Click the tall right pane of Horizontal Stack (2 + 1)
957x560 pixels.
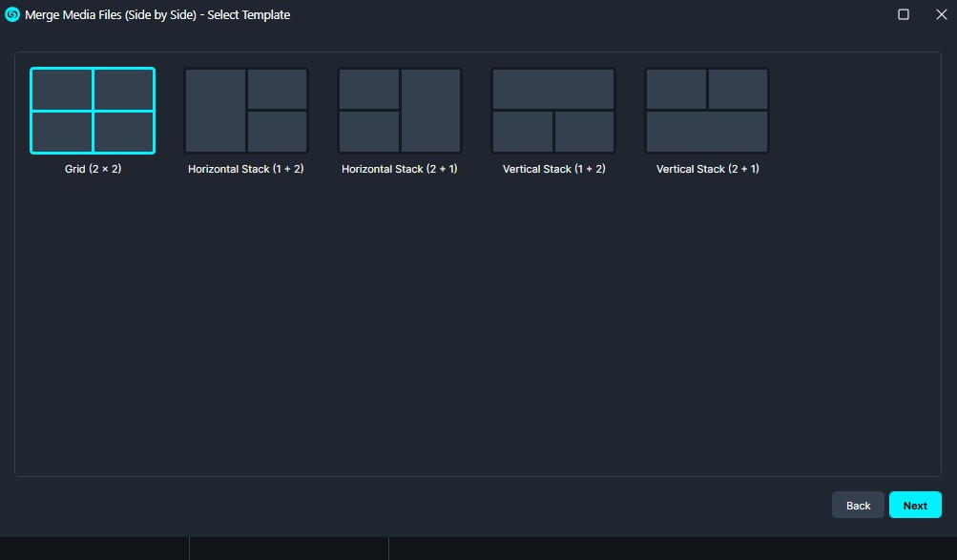(431, 111)
